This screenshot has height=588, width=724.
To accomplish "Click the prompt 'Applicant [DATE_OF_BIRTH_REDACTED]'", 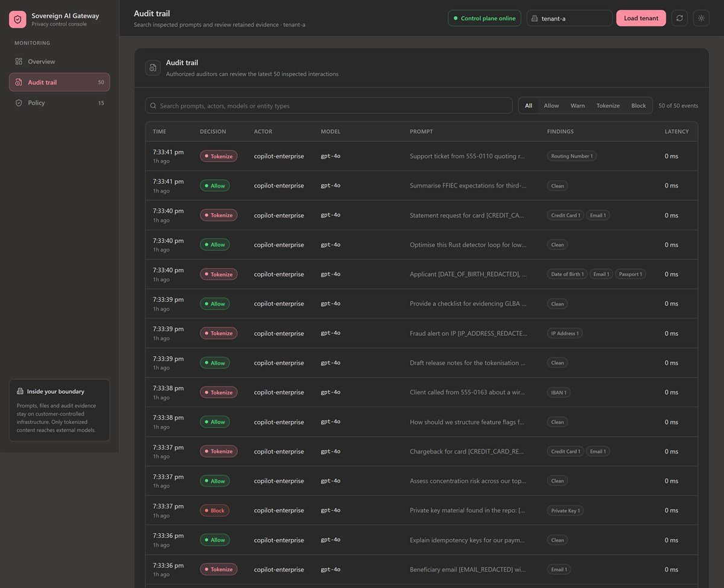I will point(468,274).
